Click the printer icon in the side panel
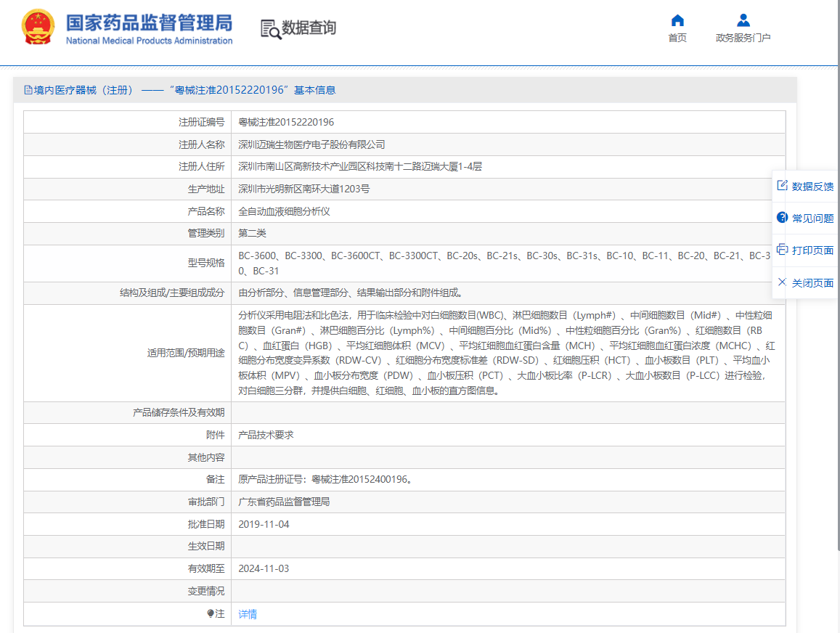Viewport: 840px width, 633px height. [782, 249]
